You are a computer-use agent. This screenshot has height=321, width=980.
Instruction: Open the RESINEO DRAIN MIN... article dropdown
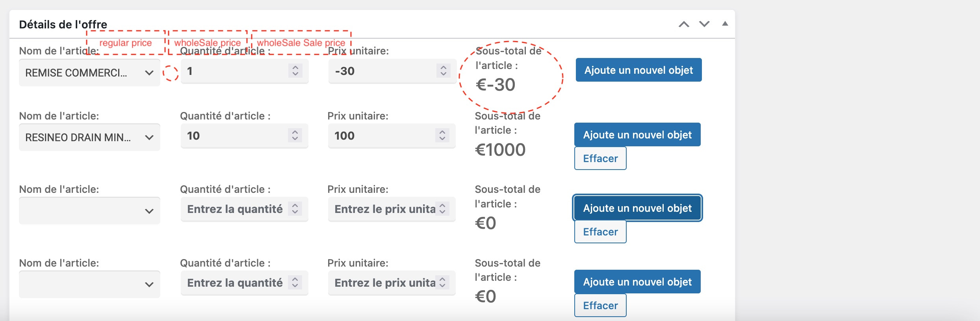tap(89, 137)
